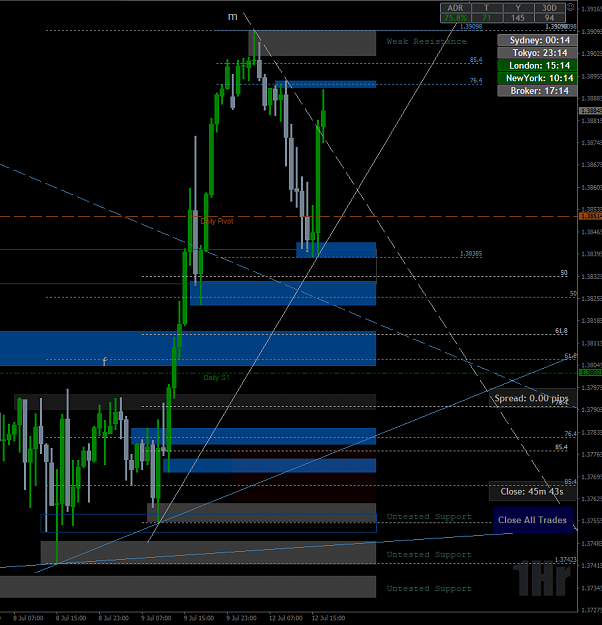Click the blue 76.4 Fibonacci label
The image size is (602, 625).
pos(476,81)
